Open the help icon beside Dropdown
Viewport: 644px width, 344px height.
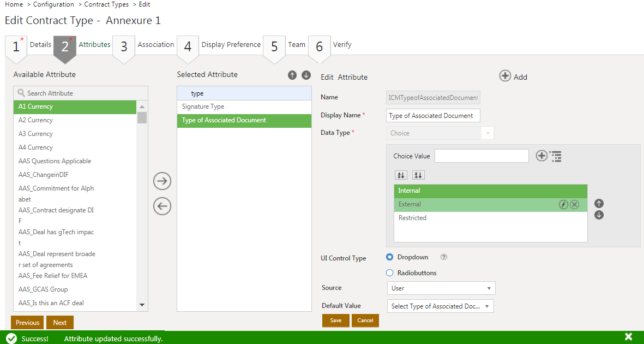[444, 257]
